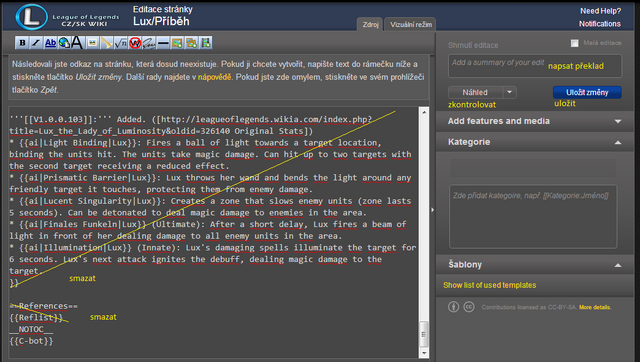Insert signature with timestamp icon
This screenshot has height=362, width=640.
coord(149,43)
